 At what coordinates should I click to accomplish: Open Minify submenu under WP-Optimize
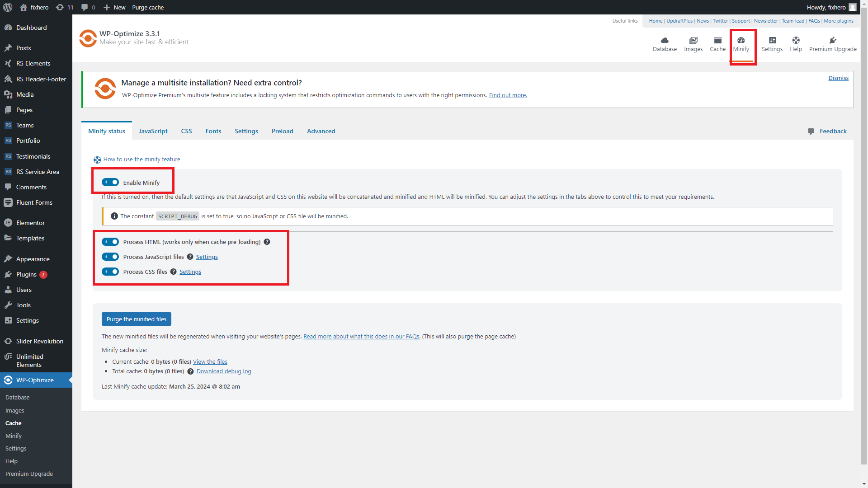pyautogui.click(x=14, y=436)
